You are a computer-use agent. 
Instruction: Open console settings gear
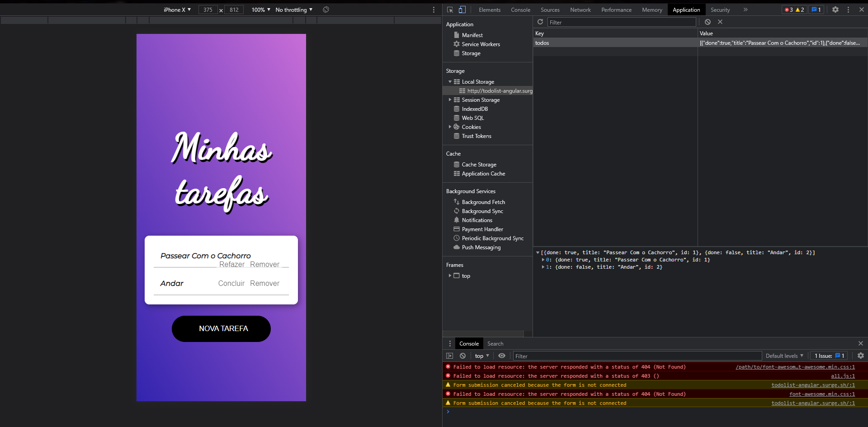(861, 356)
